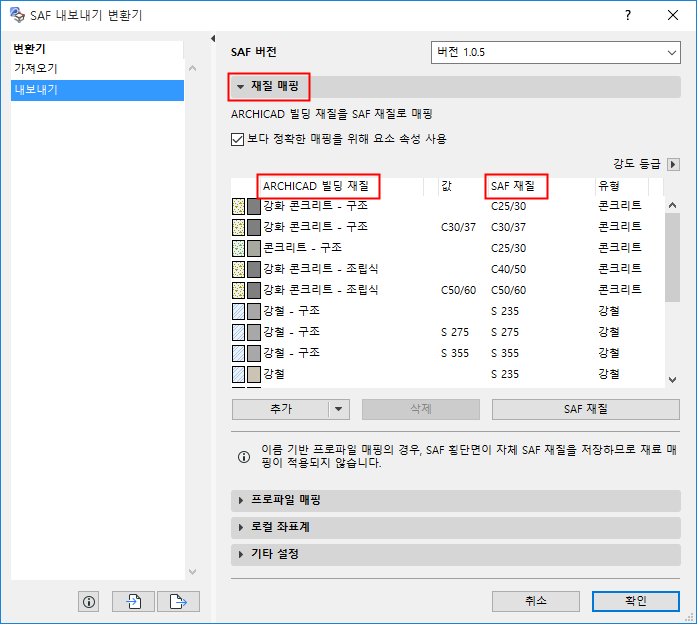Select 가져오기 in translator list
The height and width of the screenshot is (624, 697).
(x=97, y=69)
